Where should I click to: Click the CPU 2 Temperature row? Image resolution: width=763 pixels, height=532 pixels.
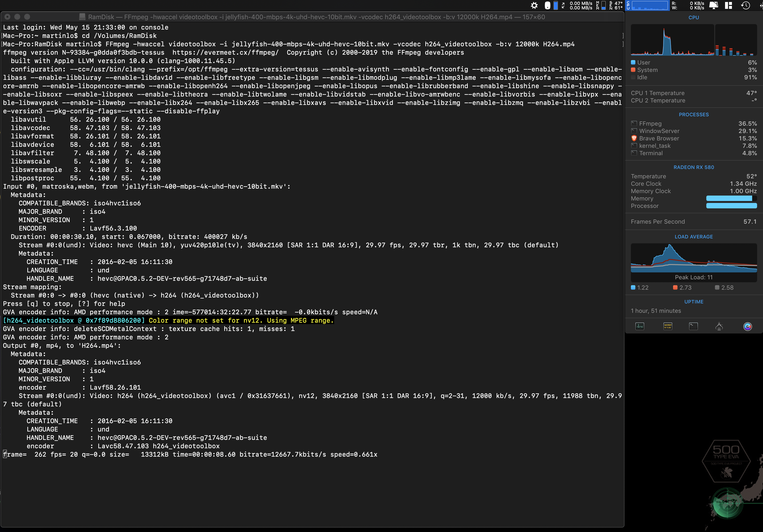[x=694, y=100]
